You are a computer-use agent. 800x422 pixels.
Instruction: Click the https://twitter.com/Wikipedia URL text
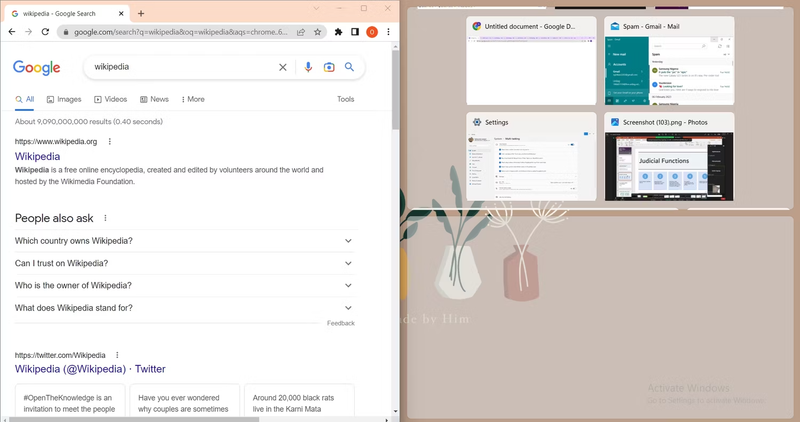(60, 355)
